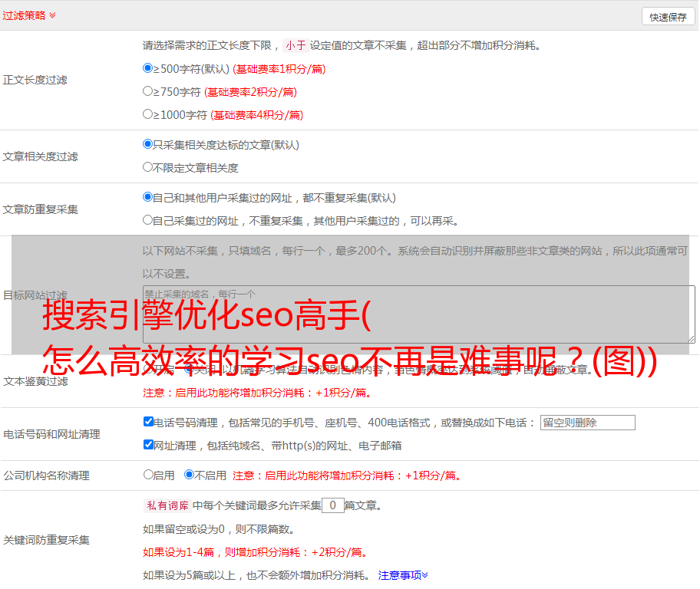
Task: Choose the ≥750字符 length filter
Action: [x=148, y=91]
